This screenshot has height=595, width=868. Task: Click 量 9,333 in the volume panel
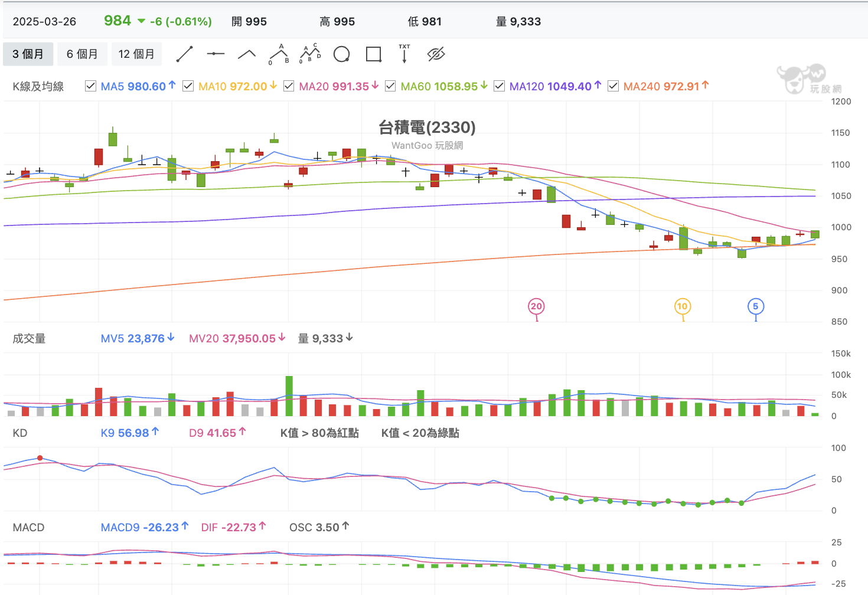[x=321, y=338]
